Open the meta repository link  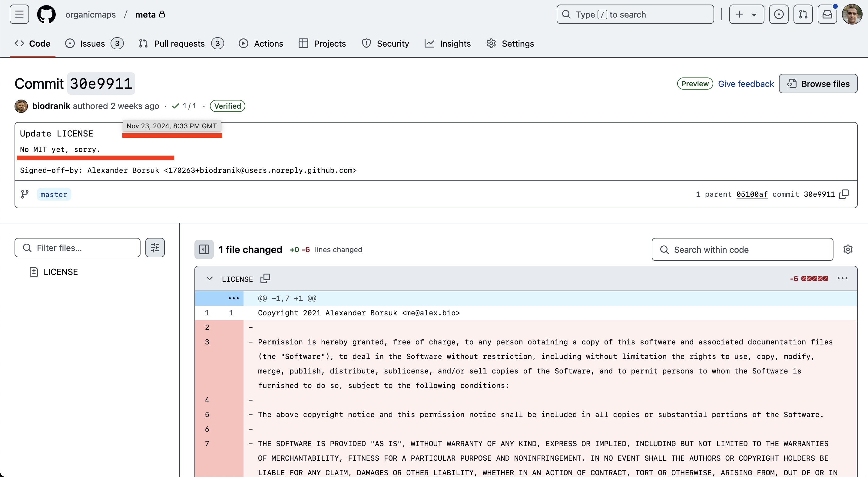(145, 15)
